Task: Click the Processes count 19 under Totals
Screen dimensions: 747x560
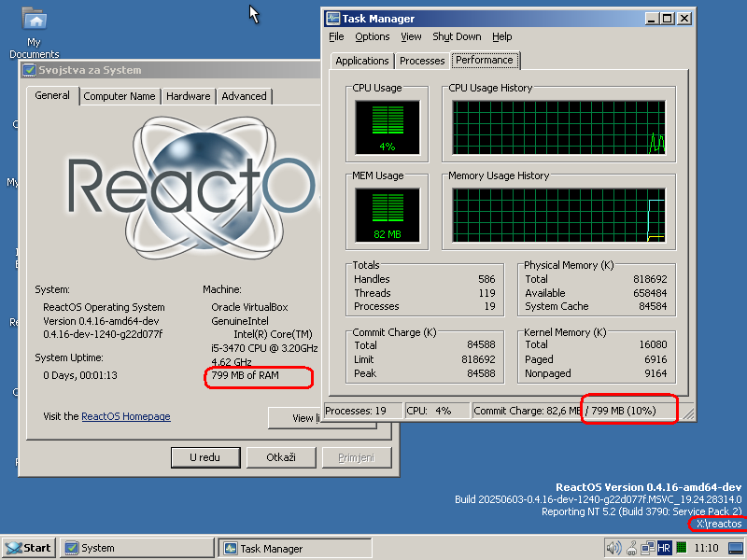Action: point(489,306)
